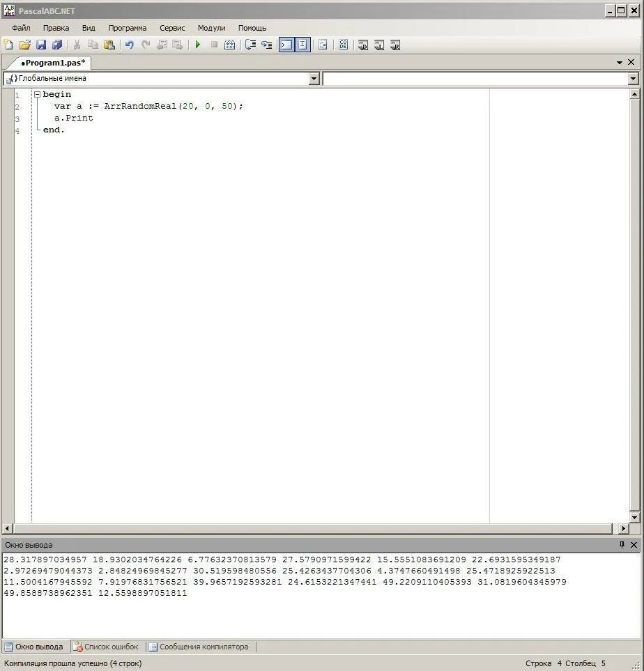Click line number 2 in the gutter

[17, 107]
